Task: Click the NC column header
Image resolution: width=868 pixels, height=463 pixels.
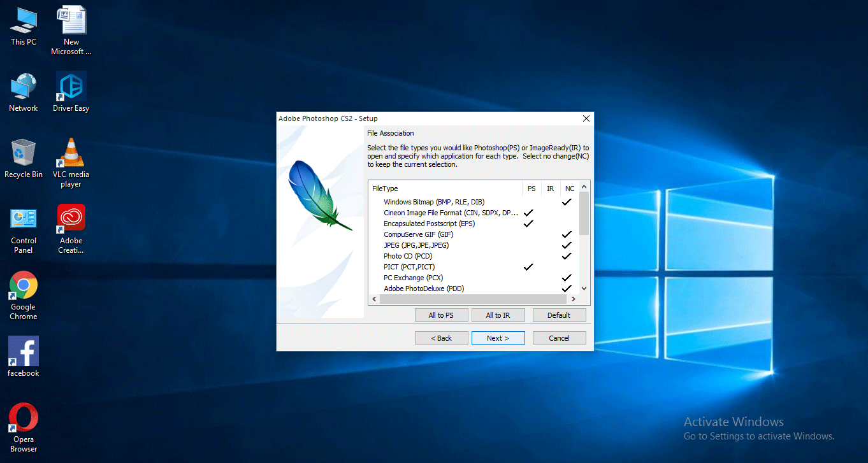Action: coord(570,189)
